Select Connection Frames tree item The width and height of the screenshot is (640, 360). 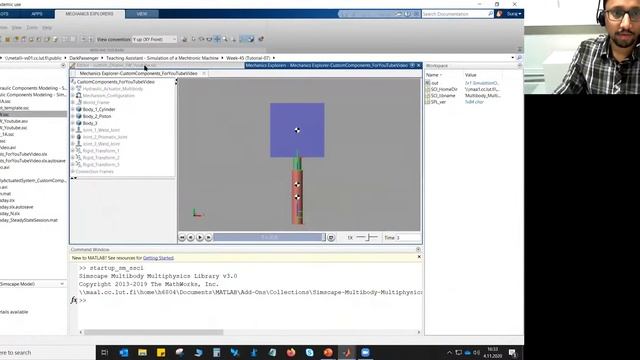coord(94,171)
